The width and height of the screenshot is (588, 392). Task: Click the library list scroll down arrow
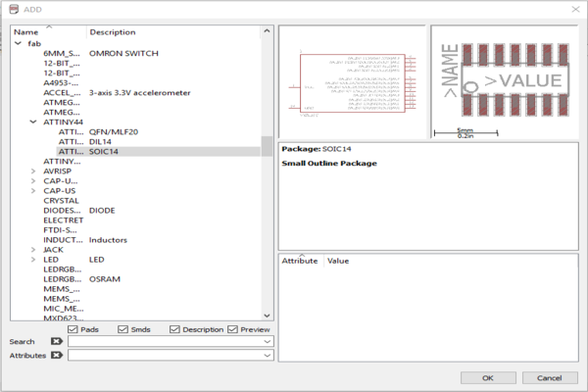(x=267, y=316)
